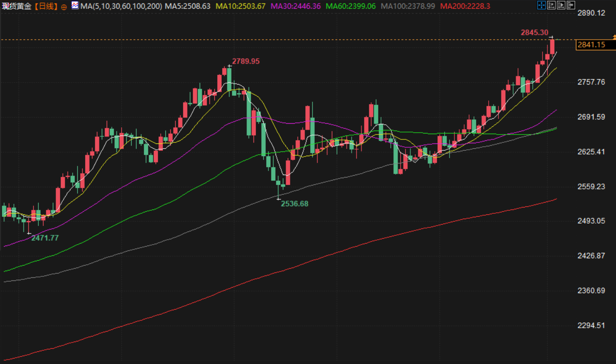The width and height of the screenshot is (616, 364).
Task: Click the 2890.12 axis price label
Action: (591, 13)
